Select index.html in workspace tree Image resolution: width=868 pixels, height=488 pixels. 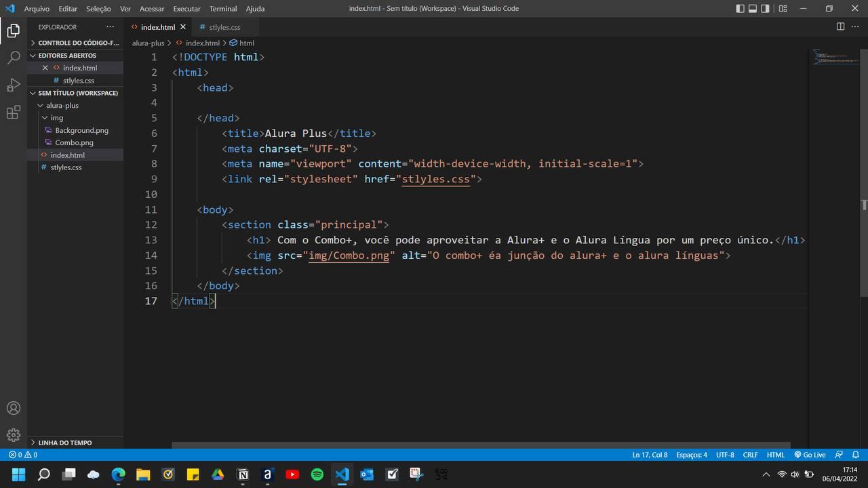(75, 155)
